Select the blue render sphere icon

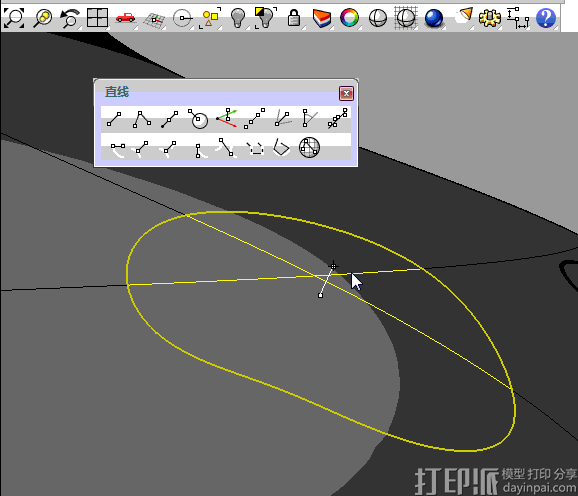[x=434, y=18]
